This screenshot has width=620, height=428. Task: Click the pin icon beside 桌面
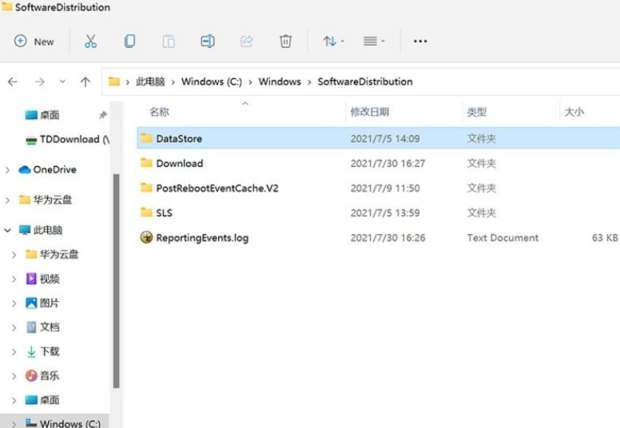[x=103, y=115]
